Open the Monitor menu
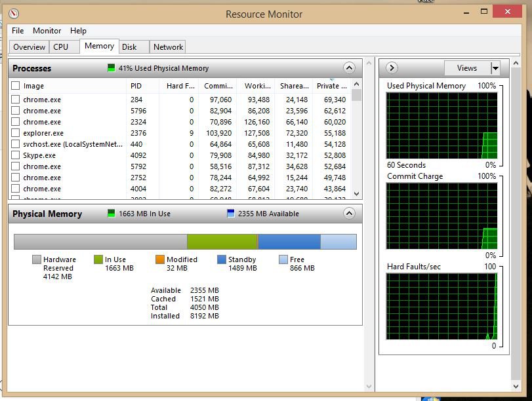Image resolution: width=532 pixels, height=401 pixels. (x=47, y=31)
